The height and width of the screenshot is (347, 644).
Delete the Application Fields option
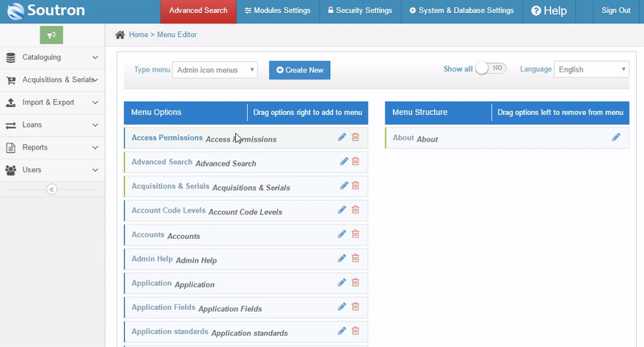[x=355, y=307]
